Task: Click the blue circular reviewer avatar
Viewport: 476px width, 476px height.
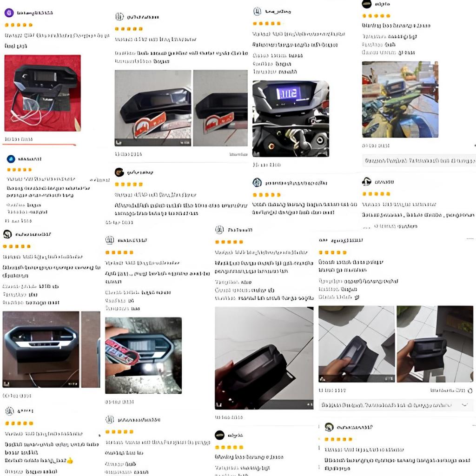Action: pos(11,159)
